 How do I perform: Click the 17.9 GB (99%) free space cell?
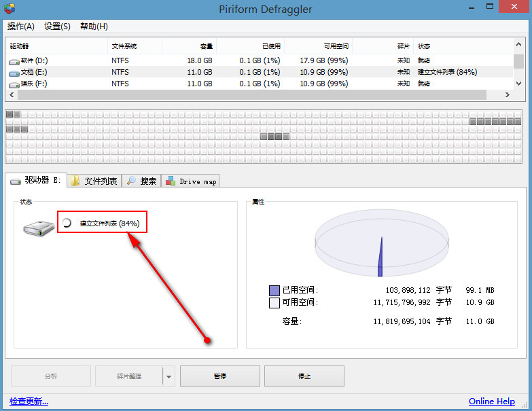(x=324, y=60)
